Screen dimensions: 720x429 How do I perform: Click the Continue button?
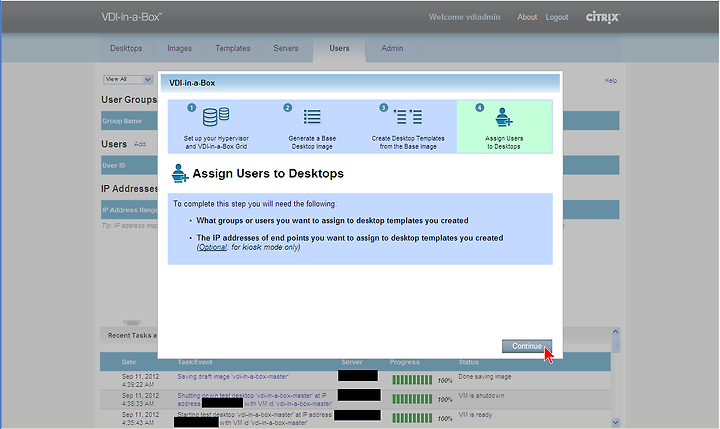527,346
